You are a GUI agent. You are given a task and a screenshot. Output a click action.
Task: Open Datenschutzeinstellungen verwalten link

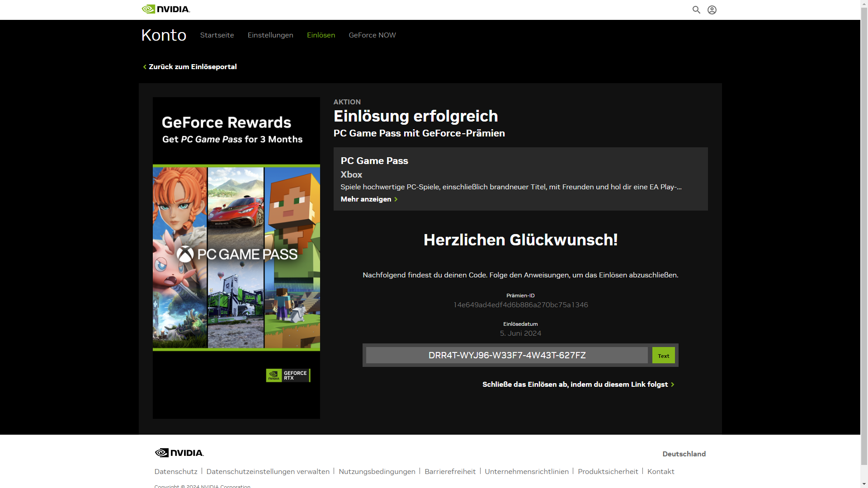268,472
